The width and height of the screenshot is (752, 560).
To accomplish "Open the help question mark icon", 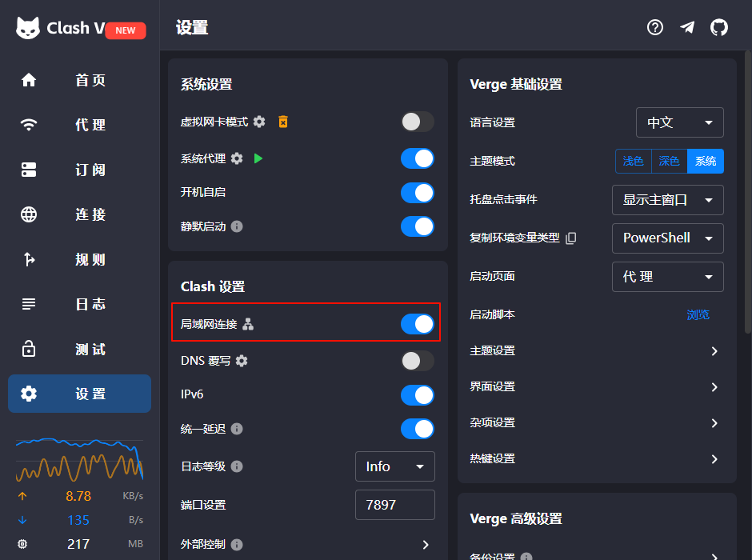I will [654, 27].
